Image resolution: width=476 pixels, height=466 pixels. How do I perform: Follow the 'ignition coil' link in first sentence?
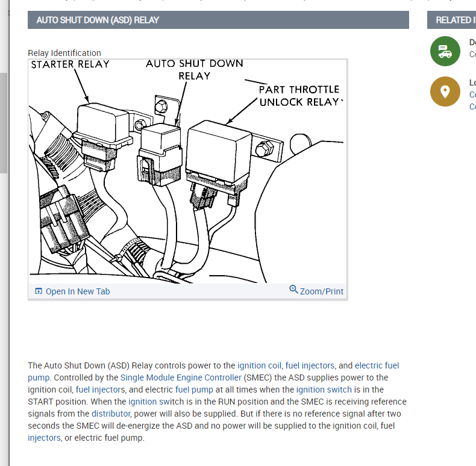[x=259, y=365]
